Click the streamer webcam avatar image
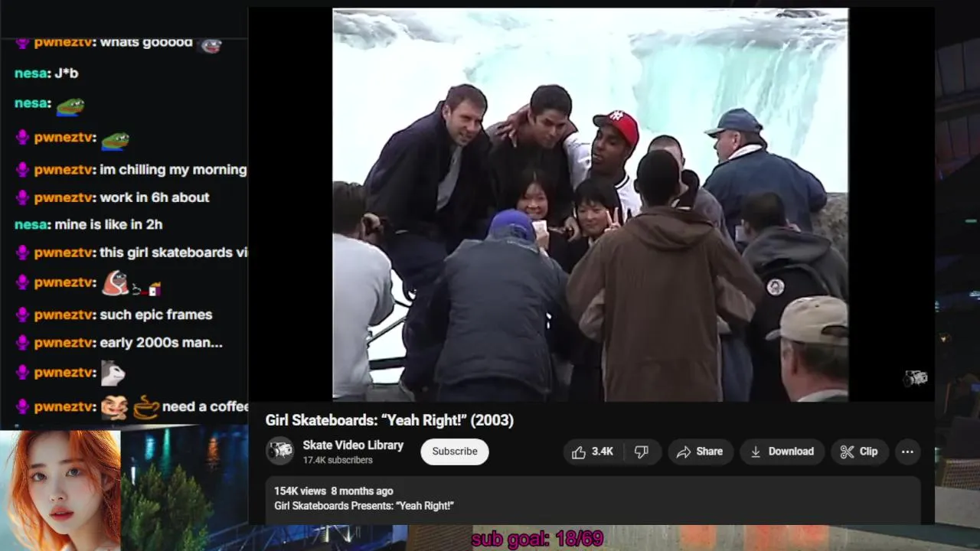Screen dimensions: 980x551 tap(60, 491)
